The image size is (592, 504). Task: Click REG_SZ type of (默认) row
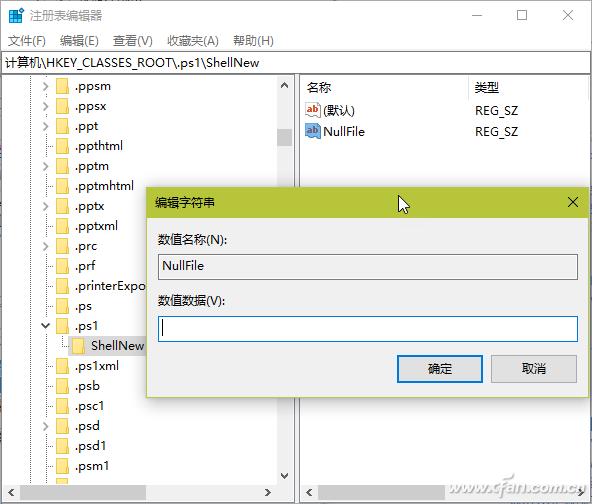point(496,111)
